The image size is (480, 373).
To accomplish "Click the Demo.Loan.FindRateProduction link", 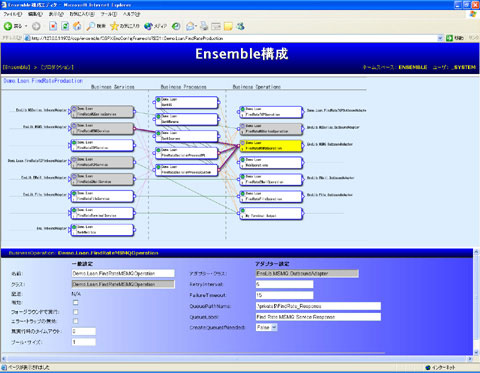I will click(x=43, y=81).
